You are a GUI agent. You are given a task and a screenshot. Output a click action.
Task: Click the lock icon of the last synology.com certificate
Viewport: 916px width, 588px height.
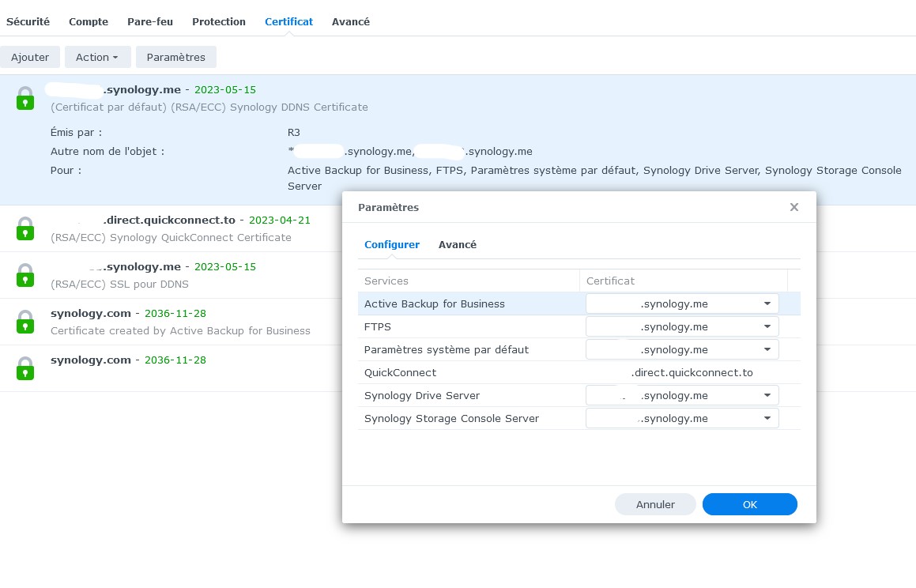(x=25, y=368)
